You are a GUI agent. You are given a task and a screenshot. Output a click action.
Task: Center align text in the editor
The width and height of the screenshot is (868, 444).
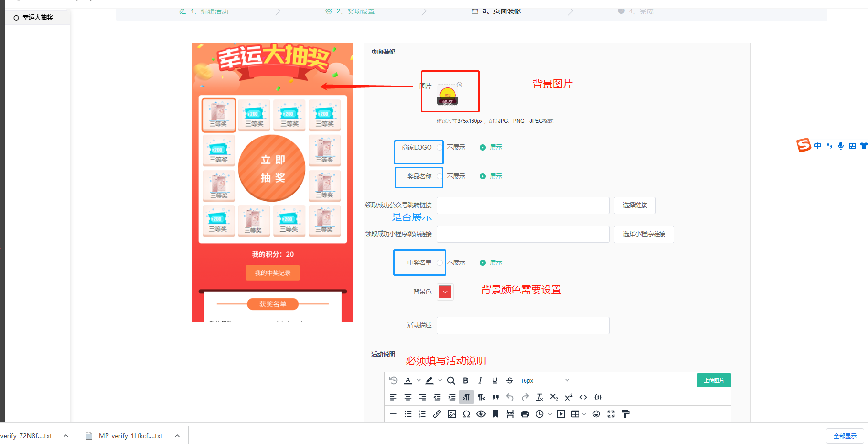[408, 397]
